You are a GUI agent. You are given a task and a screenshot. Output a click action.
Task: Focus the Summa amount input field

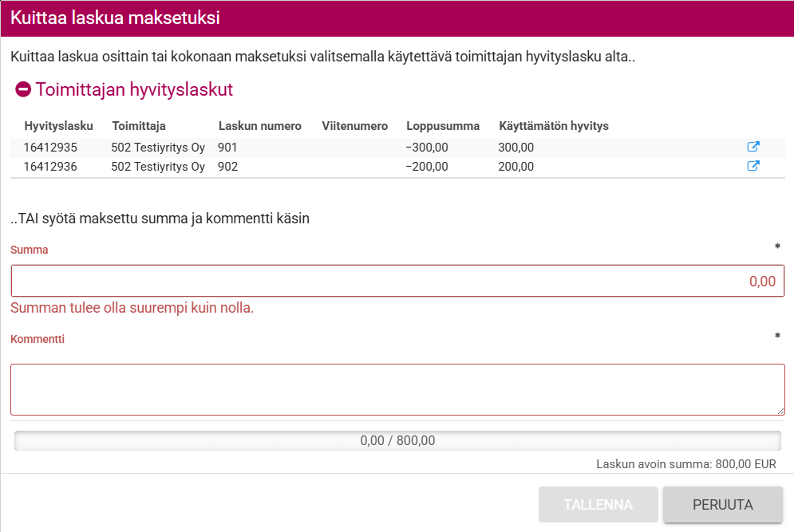(x=397, y=282)
